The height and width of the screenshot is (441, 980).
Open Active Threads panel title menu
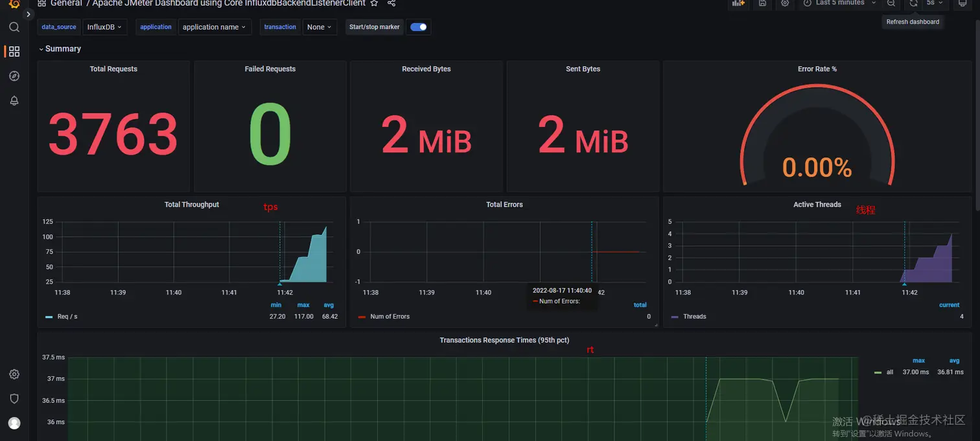(817, 205)
